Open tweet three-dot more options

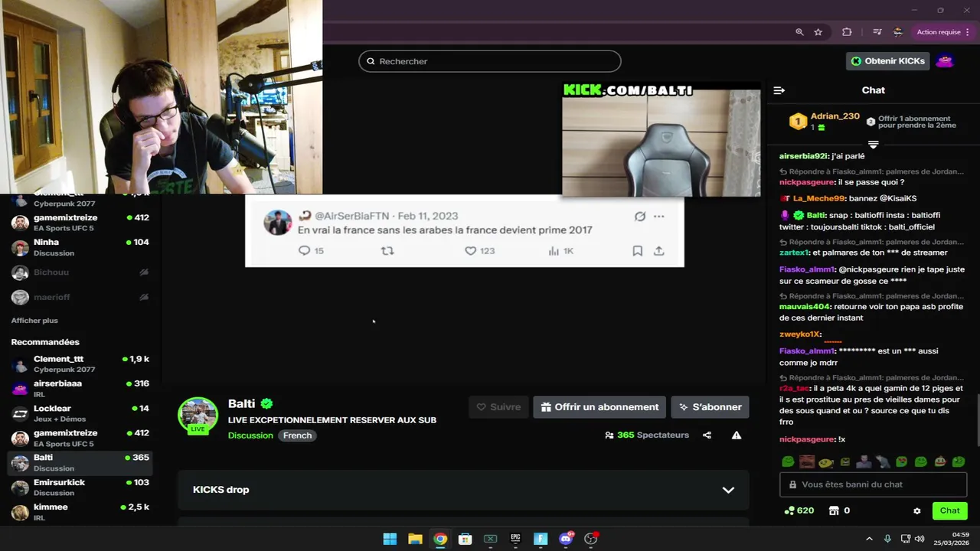658,217
